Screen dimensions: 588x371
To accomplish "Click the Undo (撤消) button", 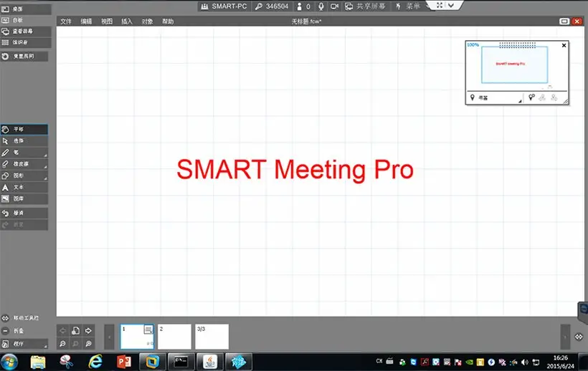I will click(x=24, y=213).
